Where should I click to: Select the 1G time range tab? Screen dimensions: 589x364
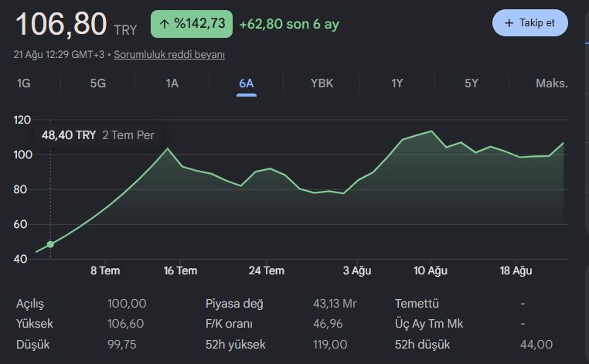point(24,83)
